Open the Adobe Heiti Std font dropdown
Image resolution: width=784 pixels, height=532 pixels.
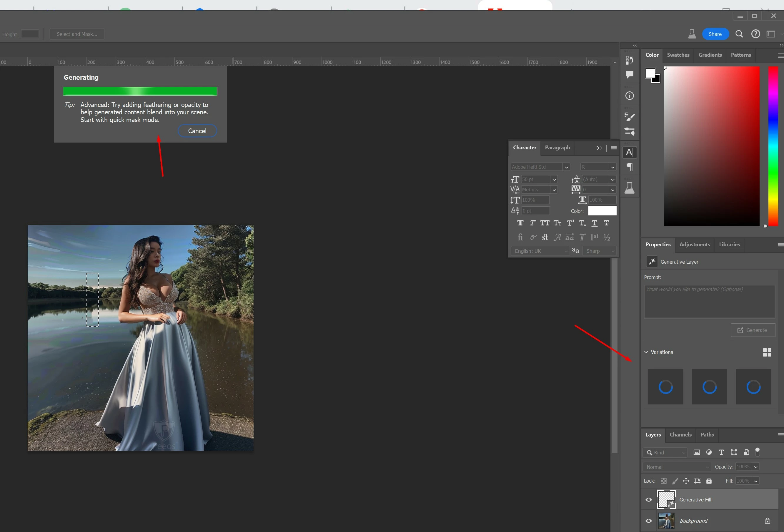(x=566, y=167)
